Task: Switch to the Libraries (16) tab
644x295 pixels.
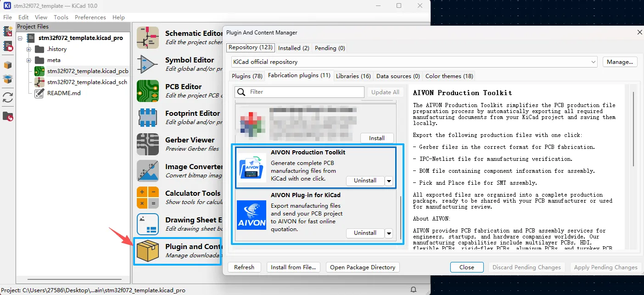Action: coord(353,76)
